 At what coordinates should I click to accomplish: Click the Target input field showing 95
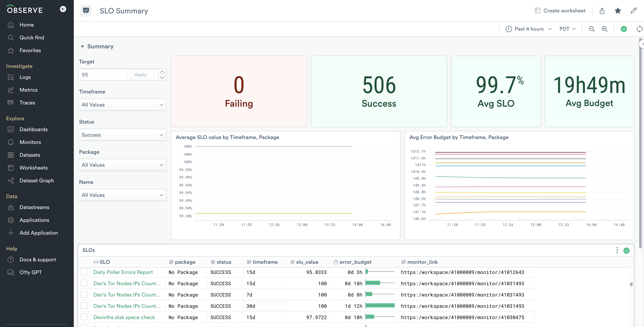(x=103, y=75)
